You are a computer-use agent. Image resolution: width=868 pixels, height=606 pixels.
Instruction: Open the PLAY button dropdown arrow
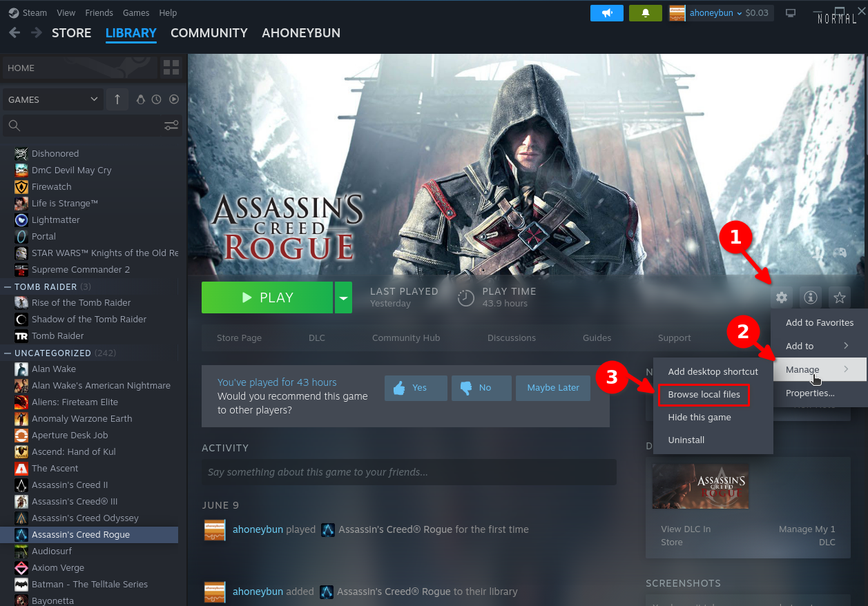[343, 297]
